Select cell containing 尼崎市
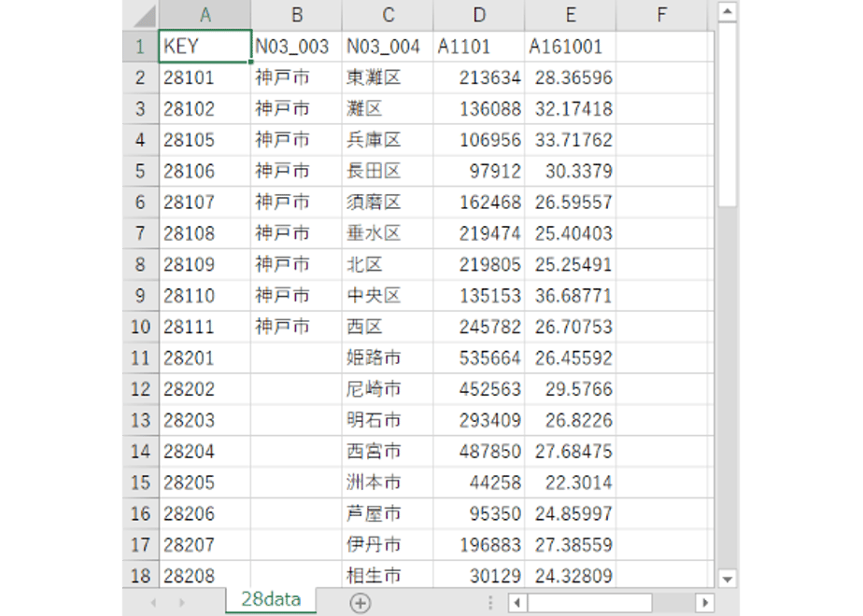Viewport: 863px width, 616px height. pos(388,389)
